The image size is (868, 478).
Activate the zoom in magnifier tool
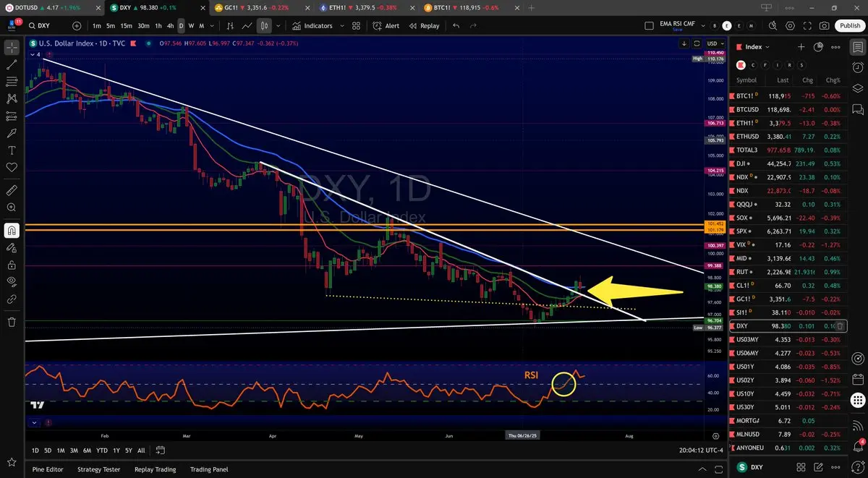pyautogui.click(x=12, y=208)
